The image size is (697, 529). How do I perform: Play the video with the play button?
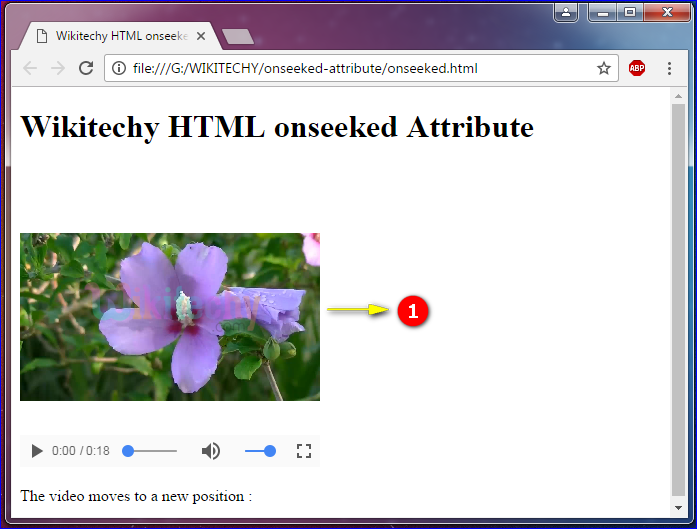(x=37, y=451)
